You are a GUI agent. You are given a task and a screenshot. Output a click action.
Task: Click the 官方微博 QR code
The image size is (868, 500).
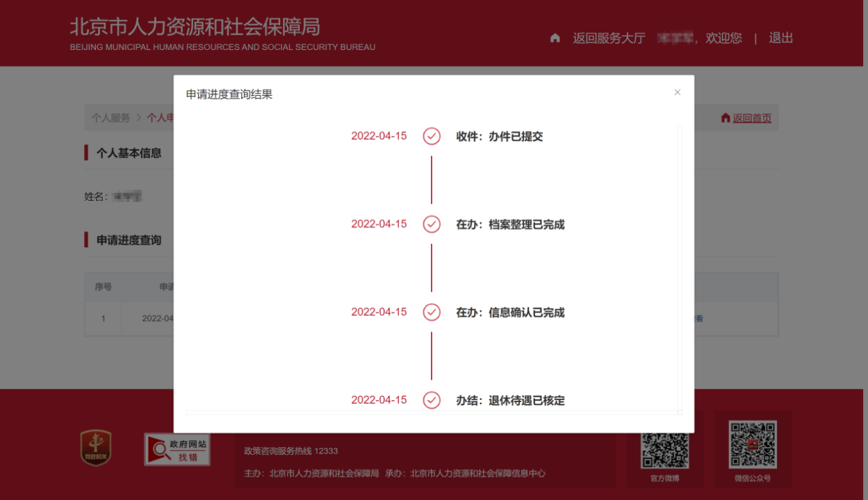pos(665,444)
